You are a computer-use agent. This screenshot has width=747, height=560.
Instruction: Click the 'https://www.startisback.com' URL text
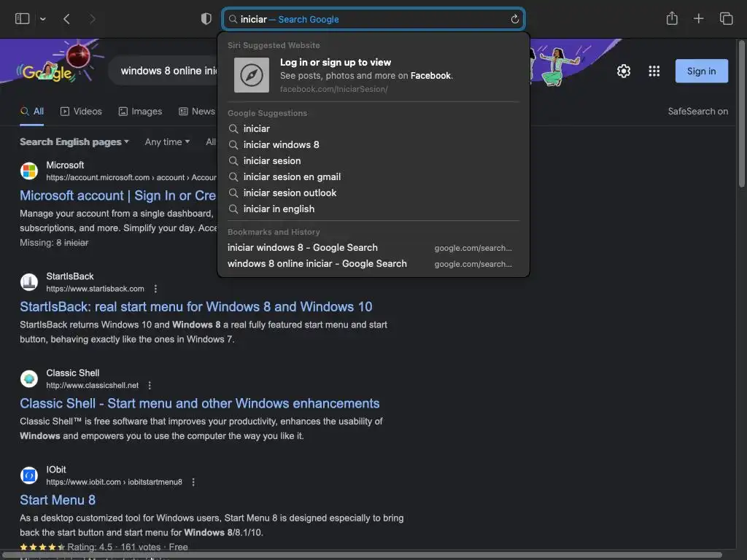click(x=95, y=289)
